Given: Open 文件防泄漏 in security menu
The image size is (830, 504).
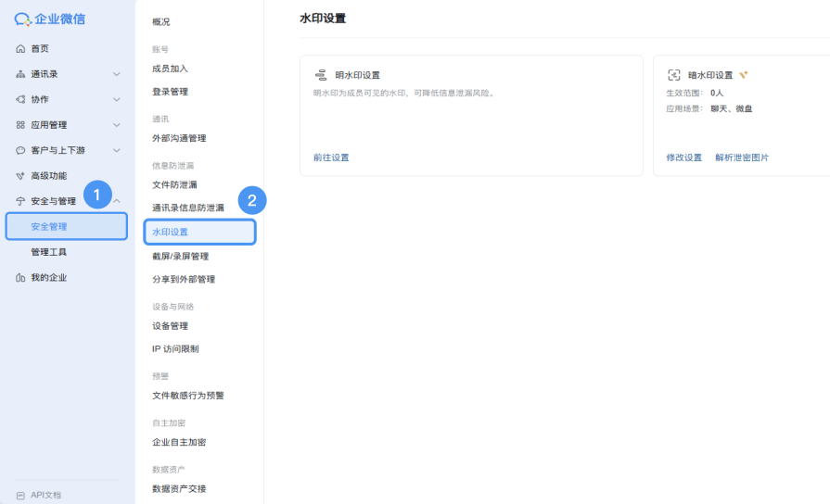Looking at the screenshot, I should [x=174, y=184].
